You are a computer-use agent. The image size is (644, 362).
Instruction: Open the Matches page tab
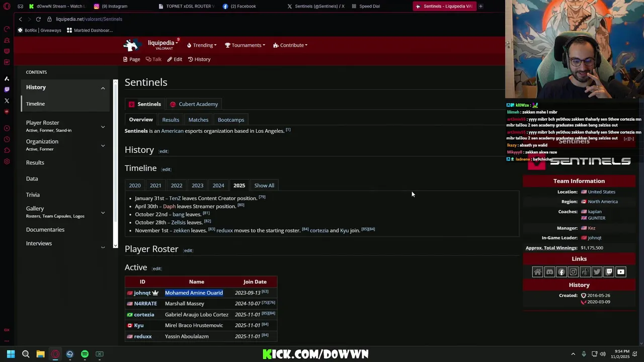coord(198,120)
